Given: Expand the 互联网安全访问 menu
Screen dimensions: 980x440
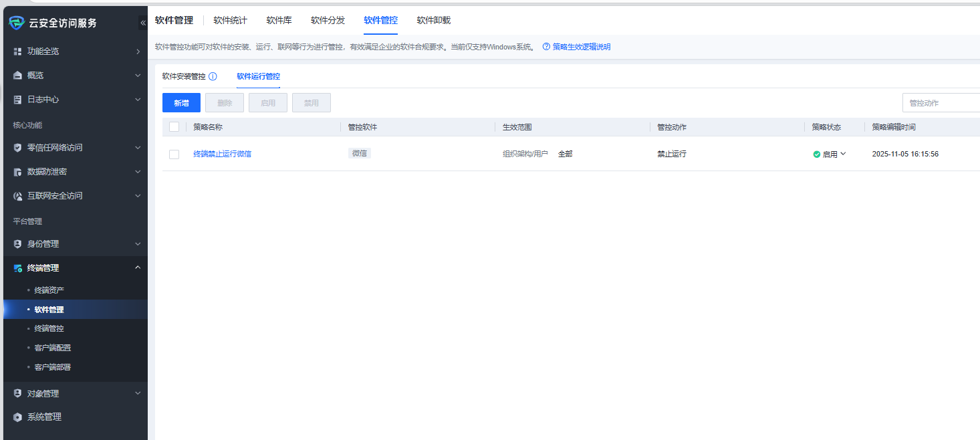Looking at the screenshot, I should point(138,196).
